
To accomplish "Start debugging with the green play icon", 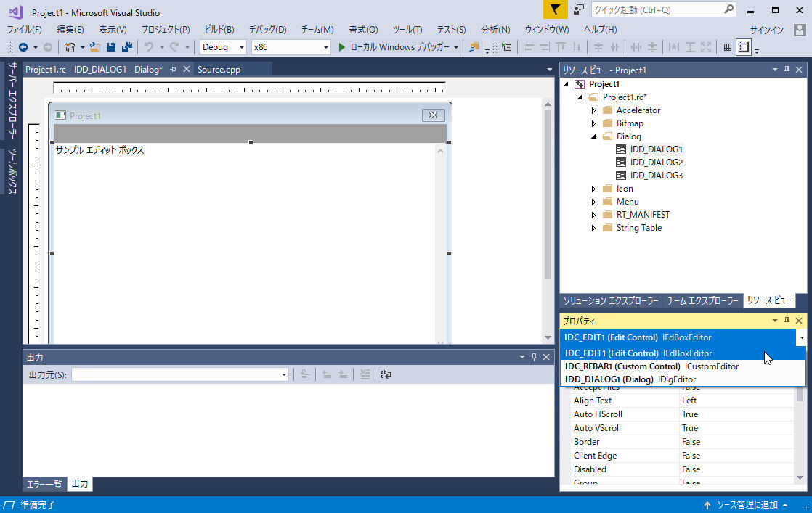I will 341,47.
